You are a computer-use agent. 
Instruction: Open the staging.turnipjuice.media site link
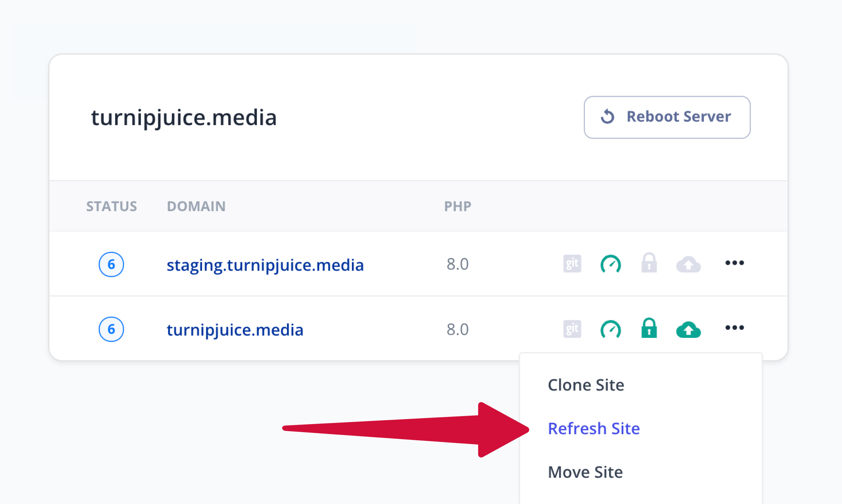[265, 265]
